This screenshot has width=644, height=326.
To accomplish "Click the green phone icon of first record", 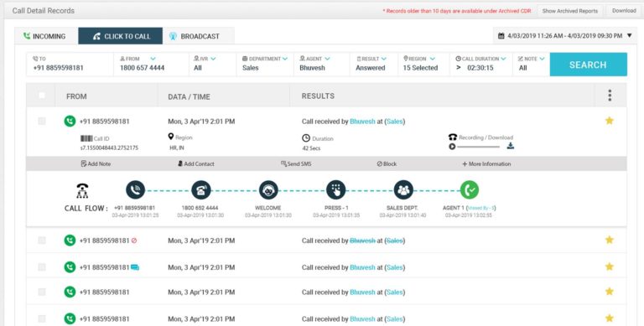I will coord(70,122).
